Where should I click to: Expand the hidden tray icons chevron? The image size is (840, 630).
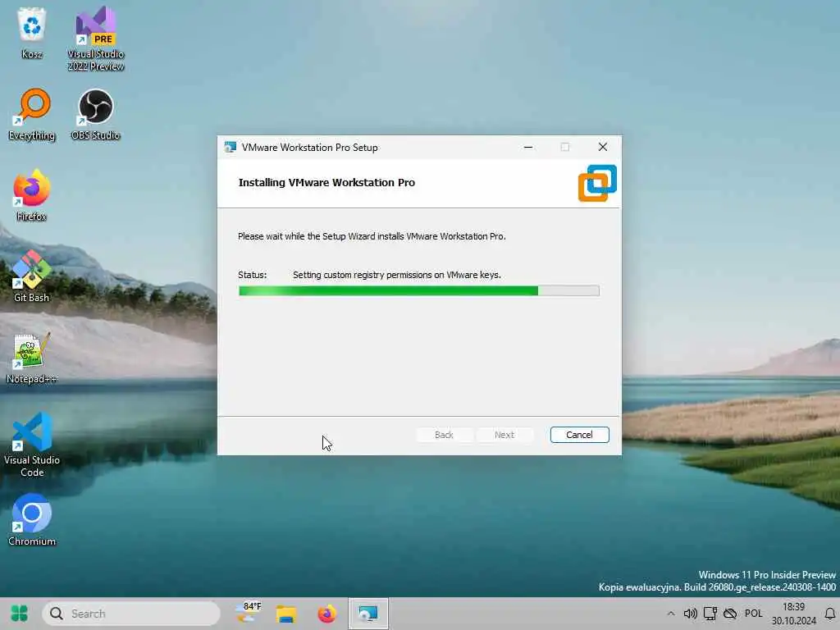[671, 614]
